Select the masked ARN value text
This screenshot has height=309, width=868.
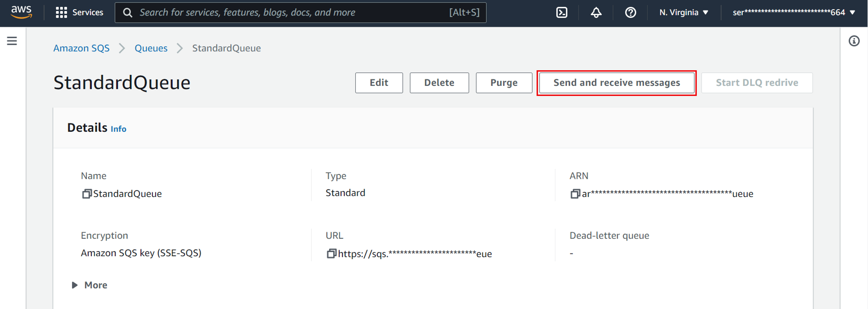coord(667,194)
